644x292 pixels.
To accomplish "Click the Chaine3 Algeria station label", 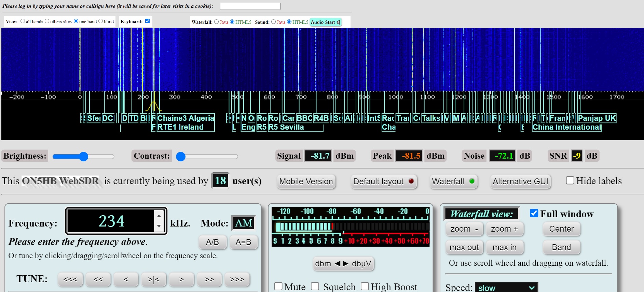I will [186, 118].
